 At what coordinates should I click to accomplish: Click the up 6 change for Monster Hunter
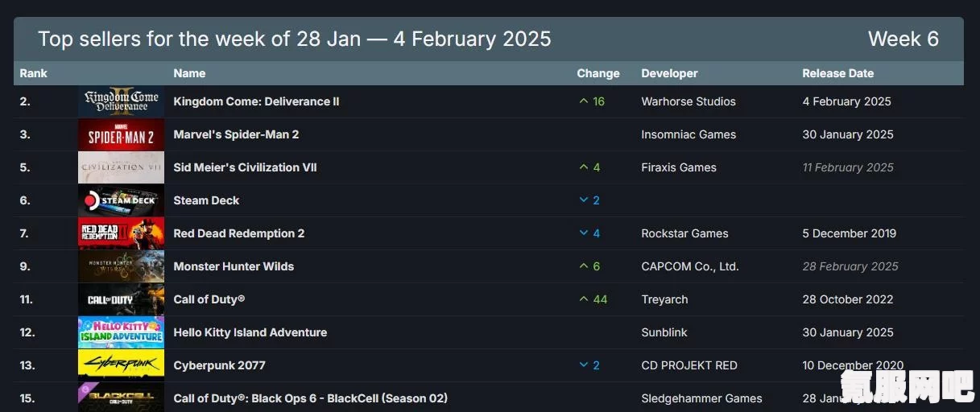tap(589, 266)
